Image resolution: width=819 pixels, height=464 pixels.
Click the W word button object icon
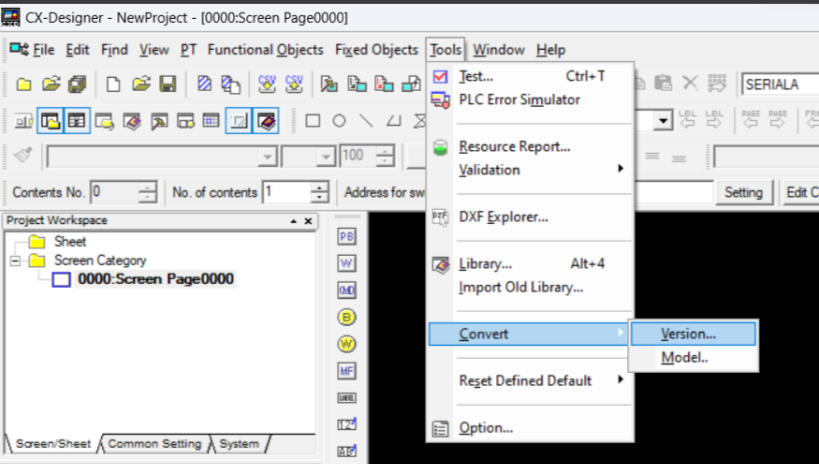pos(347,263)
